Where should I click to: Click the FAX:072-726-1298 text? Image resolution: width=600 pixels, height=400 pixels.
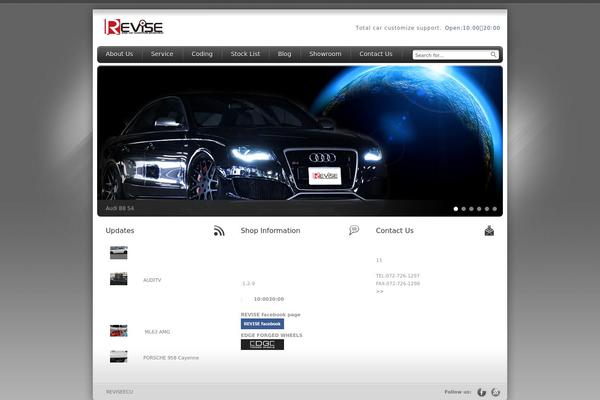pos(398,284)
